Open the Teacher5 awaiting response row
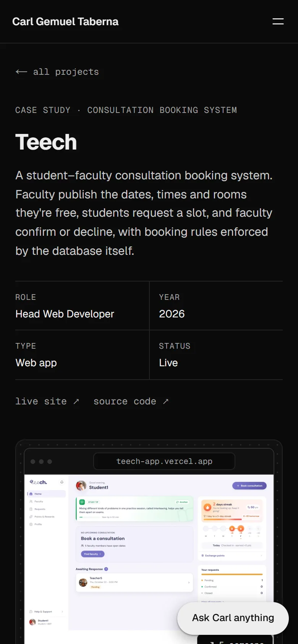Image resolution: width=298 pixels, height=644 pixels. tap(134, 583)
